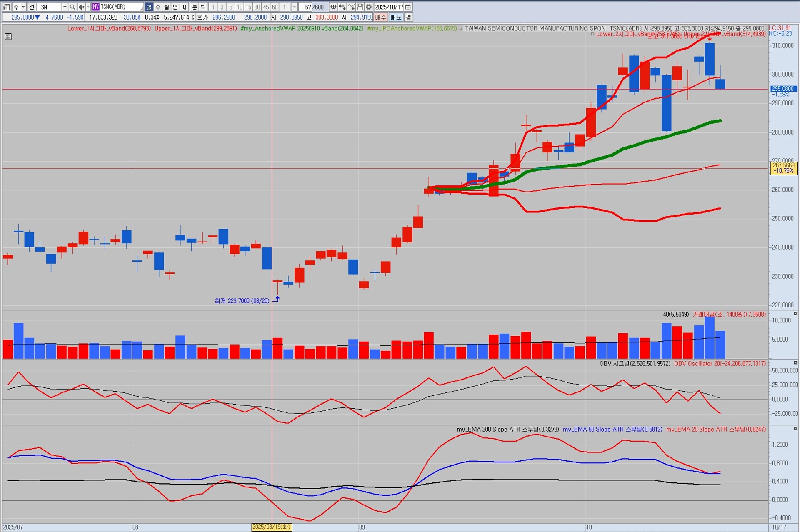This screenshot has height=532, width=800.
Task: Open the chart data grid icon
Action: click(x=8, y=37)
